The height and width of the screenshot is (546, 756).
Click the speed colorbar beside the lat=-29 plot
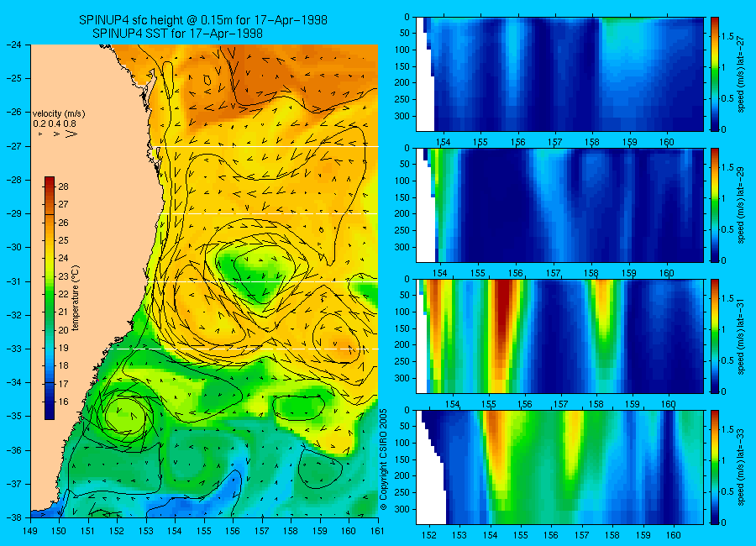tap(715, 205)
